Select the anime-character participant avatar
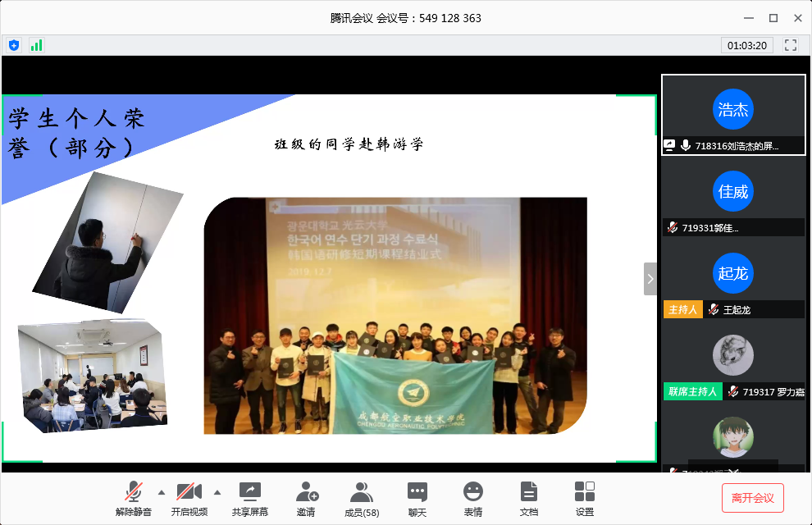The height and width of the screenshot is (525, 812). [x=732, y=437]
